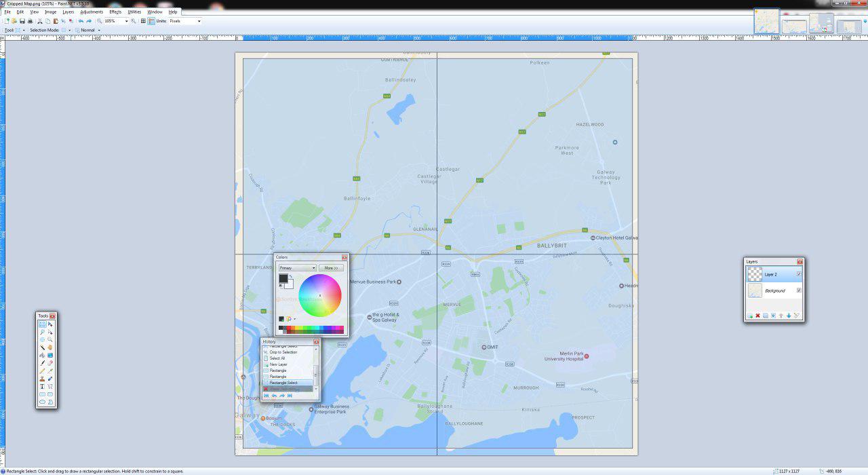Click the red swatch in the palette strip
The height and width of the screenshot is (475, 868).
(x=289, y=328)
